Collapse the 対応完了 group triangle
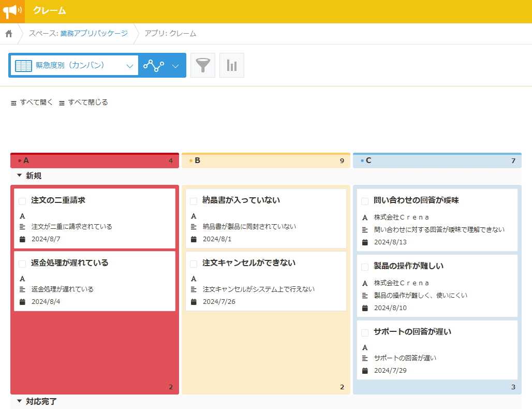The height and width of the screenshot is (409, 532). (x=19, y=401)
